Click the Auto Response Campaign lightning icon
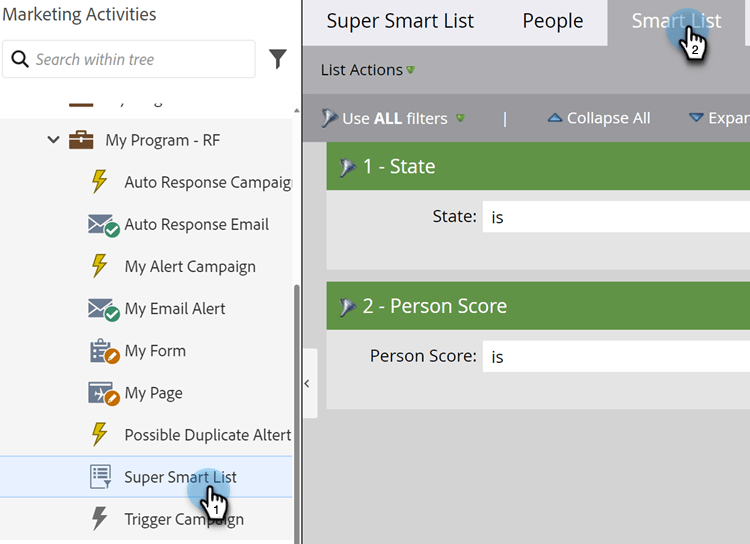The height and width of the screenshot is (544, 750). (x=99, y=182)
